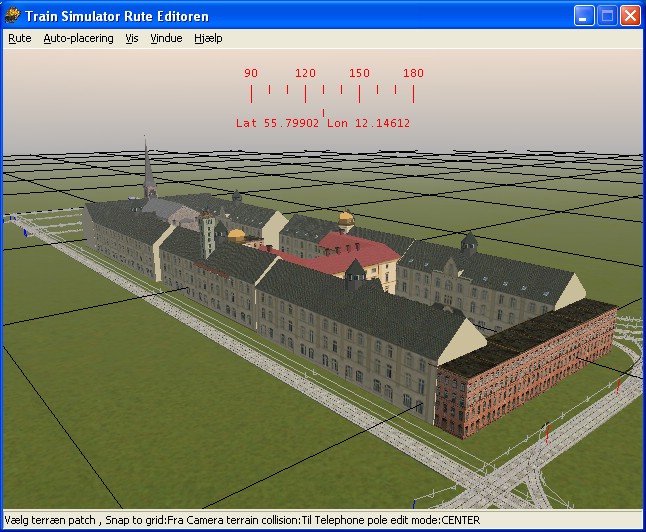Open the Hjælp menu
646x532 pixels.
(208, 38)
